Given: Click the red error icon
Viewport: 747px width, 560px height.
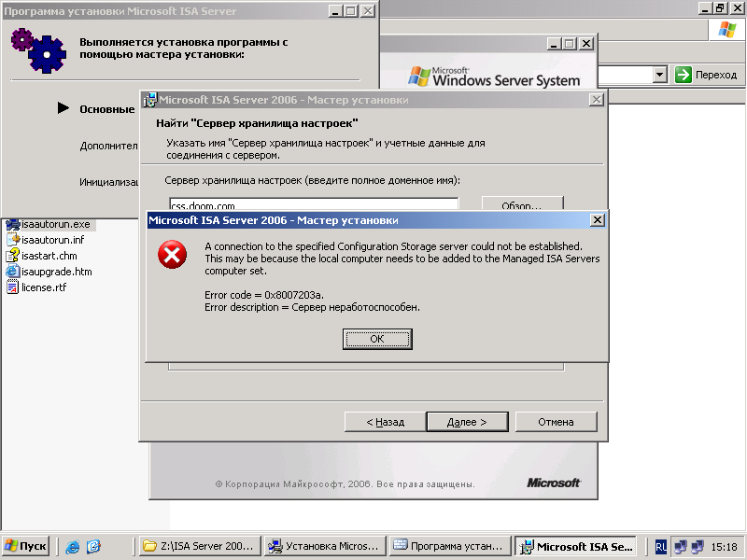Looking at the screenshot, I should point(172,254).
